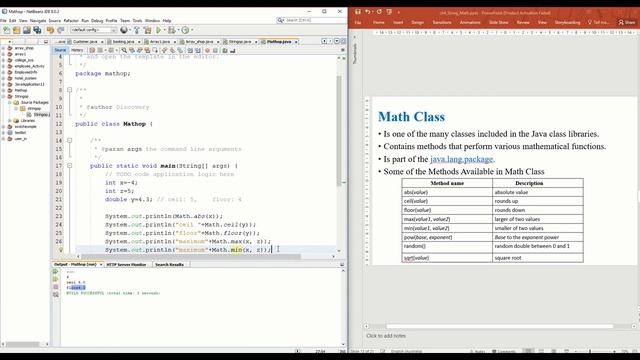Click Save All icon in NetBeans toolbar
The image size is (640, 360).
(37, 30)
